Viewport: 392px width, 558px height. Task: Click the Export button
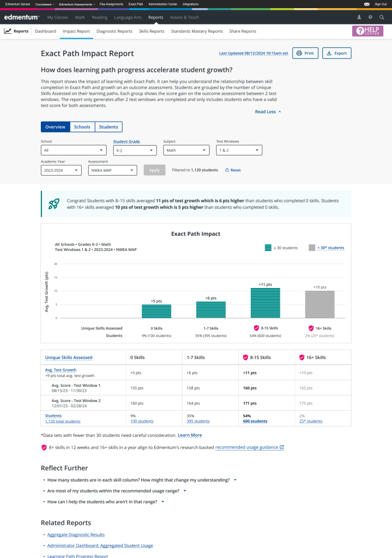pos(336,53)
